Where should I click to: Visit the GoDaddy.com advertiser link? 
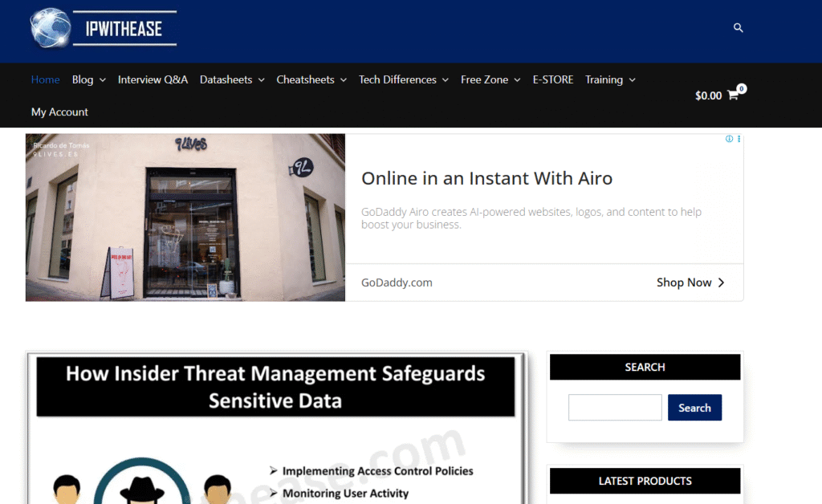coord(396,282)
